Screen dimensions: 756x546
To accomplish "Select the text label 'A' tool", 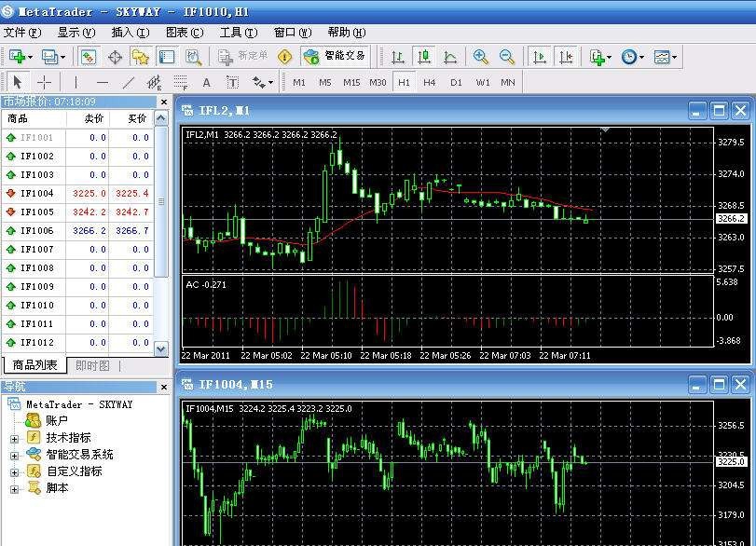I will [206, 82].
